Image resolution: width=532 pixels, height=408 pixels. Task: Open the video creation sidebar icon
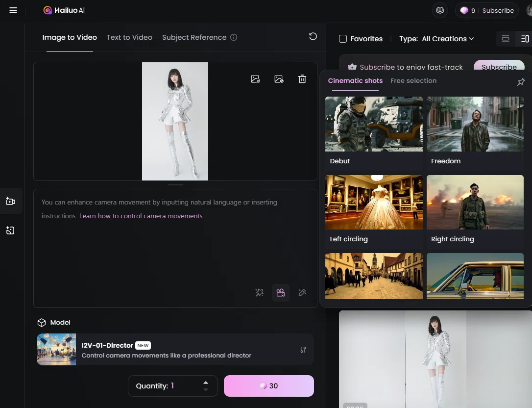[10, 201]
